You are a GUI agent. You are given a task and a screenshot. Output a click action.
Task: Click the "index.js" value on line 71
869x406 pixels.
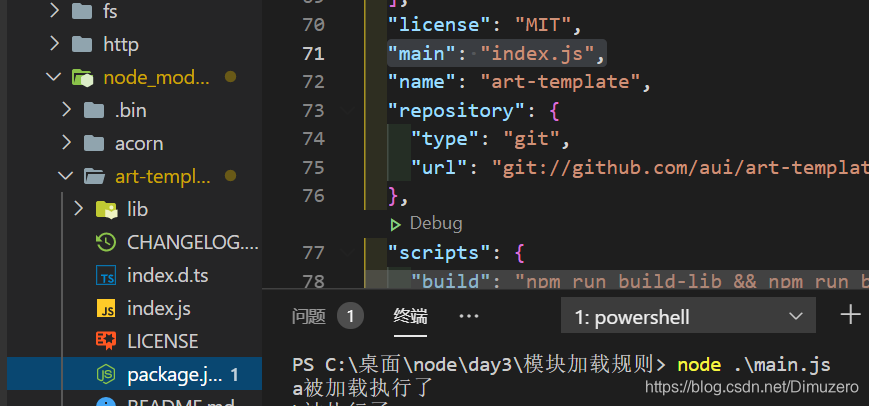click(536, 54)
